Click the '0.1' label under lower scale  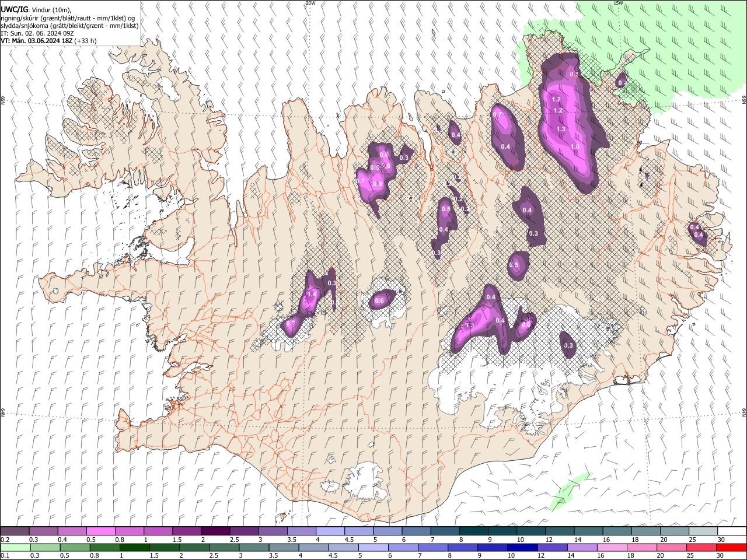5,556
